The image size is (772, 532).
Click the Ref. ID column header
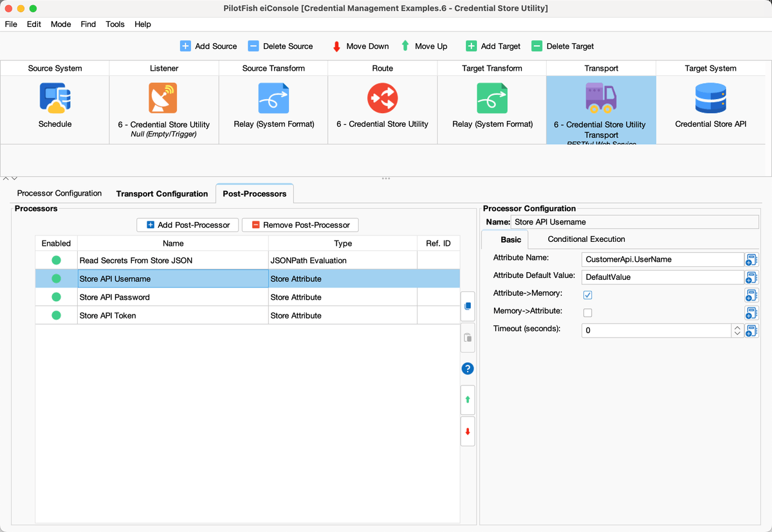pos(439,243)
